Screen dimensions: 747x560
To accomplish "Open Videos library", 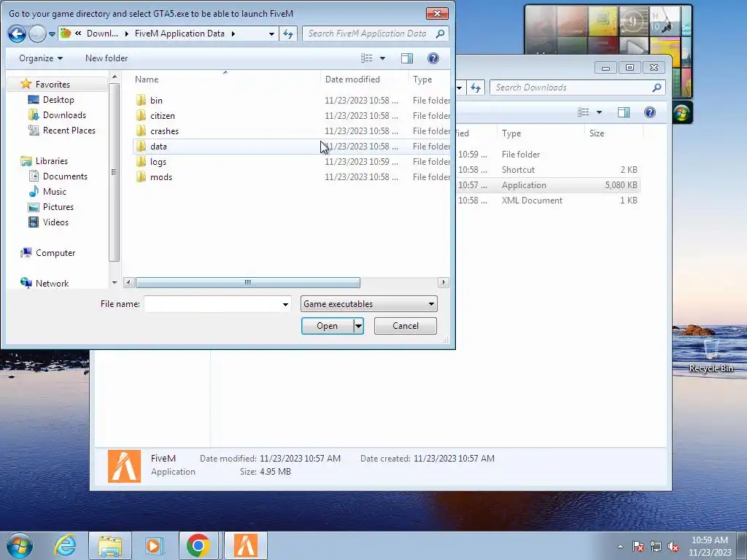I will tap(49, 222).
